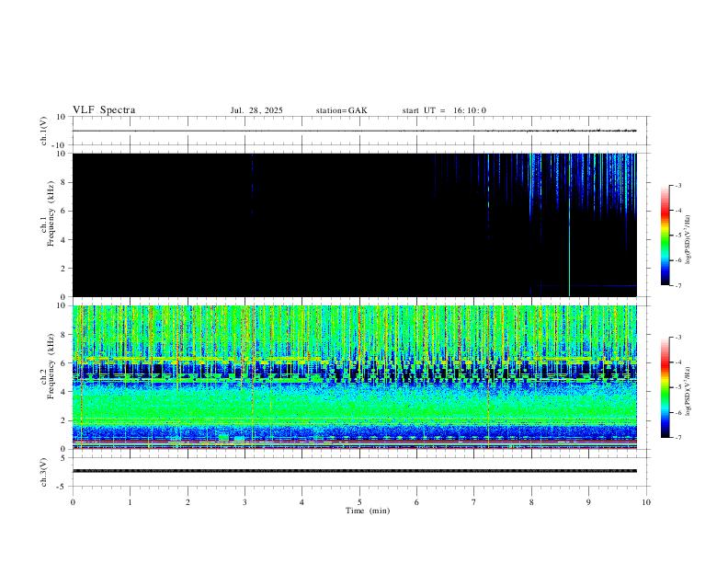Click the "-7" tick on ch.2 colorbar
Screen dimensions: 728x563
click(678, 437)
